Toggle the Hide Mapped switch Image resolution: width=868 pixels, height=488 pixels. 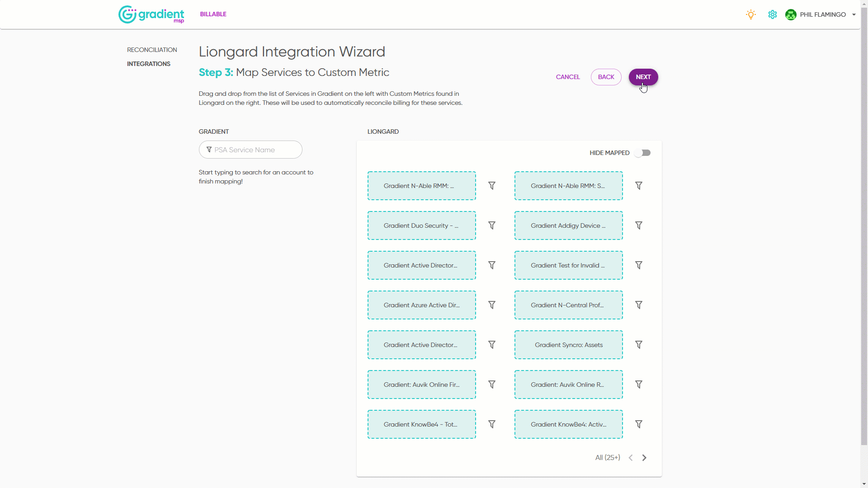tap(642, 153)
